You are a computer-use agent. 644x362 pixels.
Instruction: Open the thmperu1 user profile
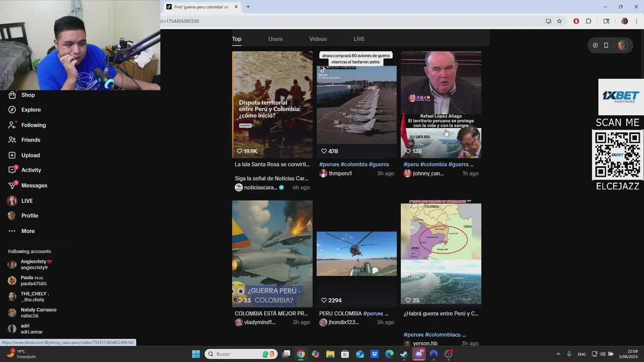click(340, 173)
